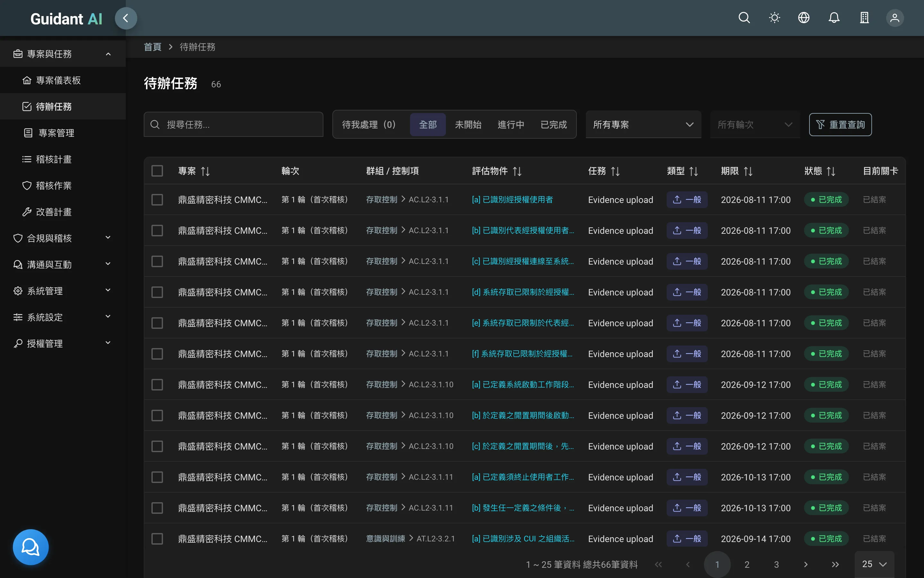Check the row for [a] 已定義系統啟動工作階段
Screen dimensions: 924x578
tap(157, 385)
